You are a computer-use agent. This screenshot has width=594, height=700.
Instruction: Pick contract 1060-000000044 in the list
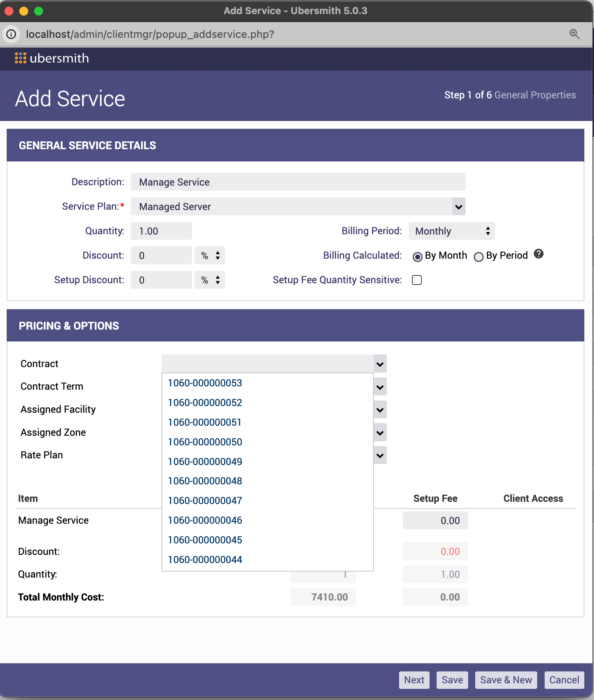(205, 560)
